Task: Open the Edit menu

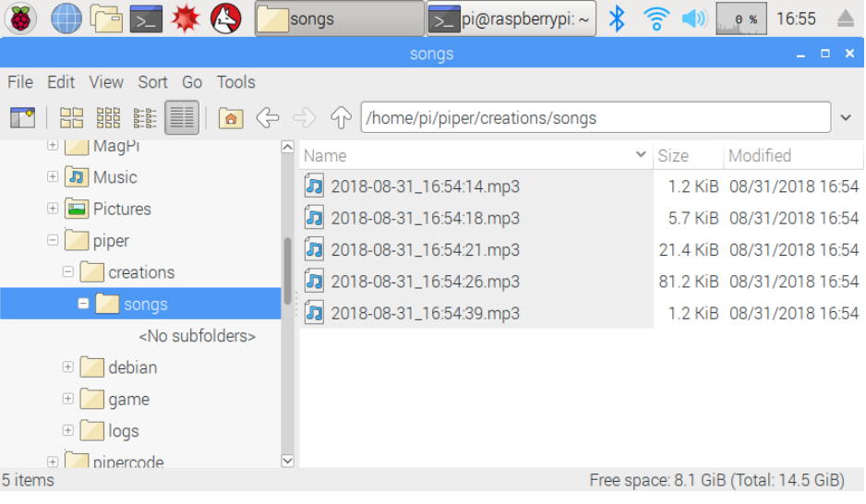Action: tap(61, 82)
